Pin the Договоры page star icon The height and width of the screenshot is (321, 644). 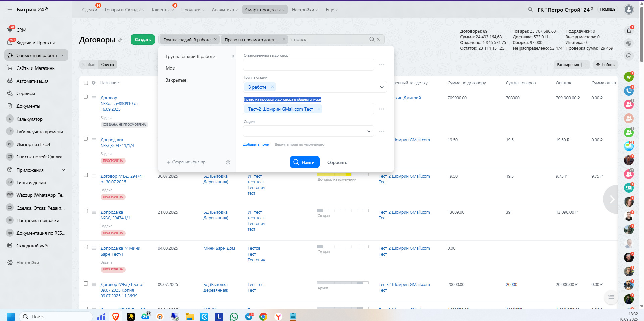[120, 40]
